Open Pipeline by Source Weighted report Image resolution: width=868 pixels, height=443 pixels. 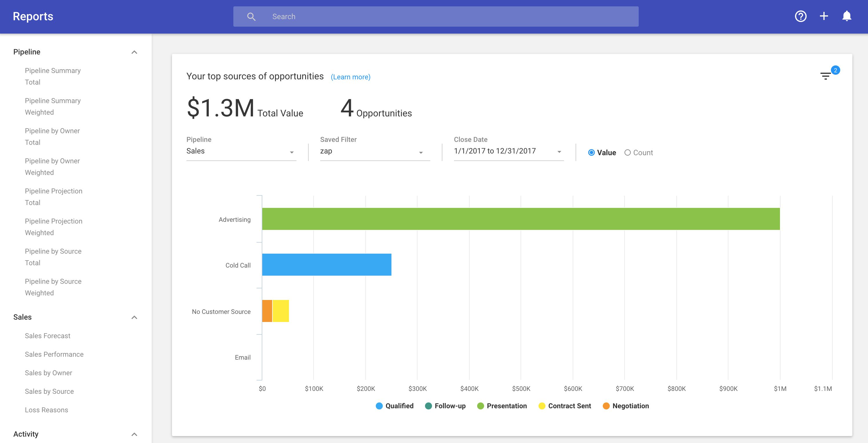53,287
